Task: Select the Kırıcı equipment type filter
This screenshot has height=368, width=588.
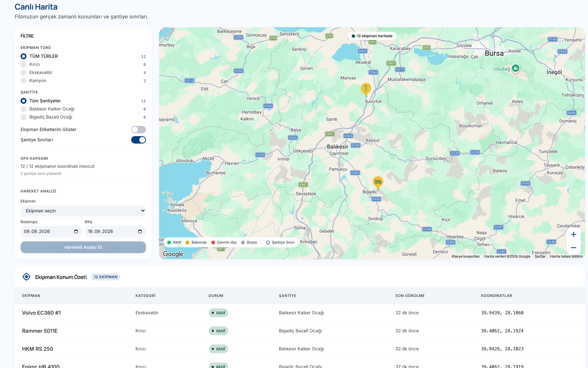Action: [x=24, y=64]
